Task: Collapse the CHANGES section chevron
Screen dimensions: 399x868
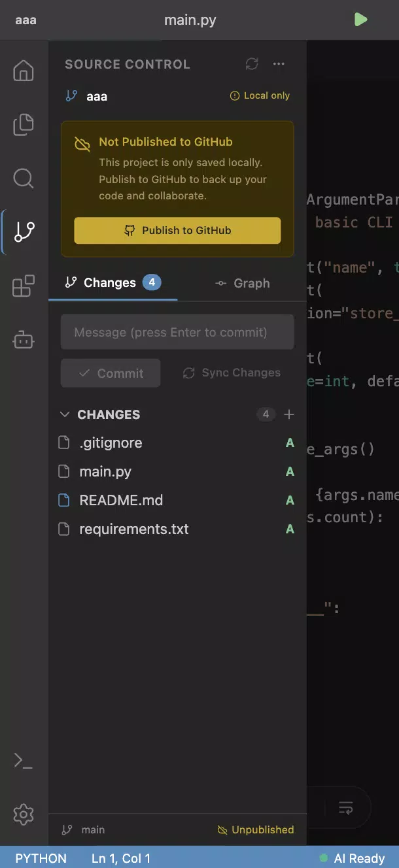Action: tap(65, 414)
